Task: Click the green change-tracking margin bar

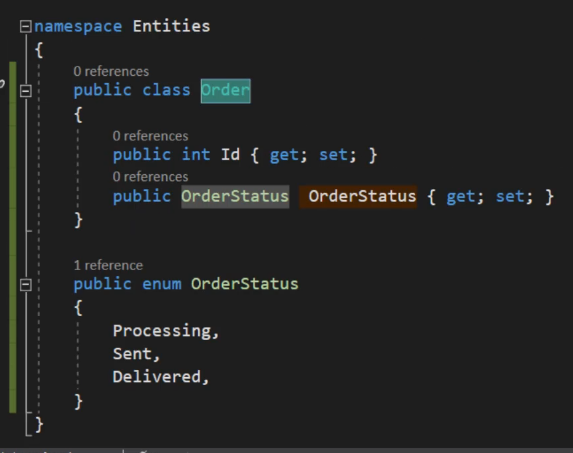Action: tap(12, 237)
